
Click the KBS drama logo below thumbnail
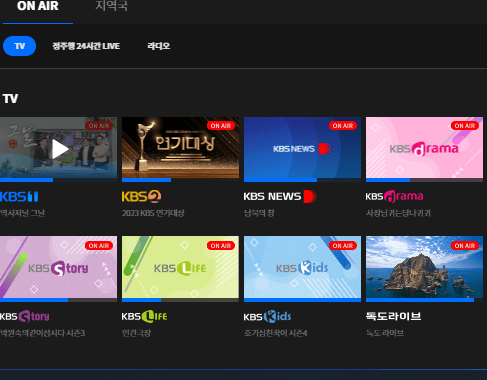pyautogui.click(x=394, y=196)
